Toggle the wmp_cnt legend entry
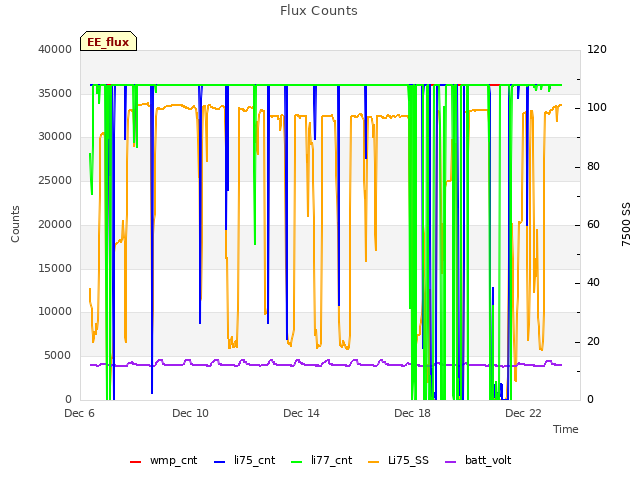This screenshot has width=640, height=480. coord(163,460)
